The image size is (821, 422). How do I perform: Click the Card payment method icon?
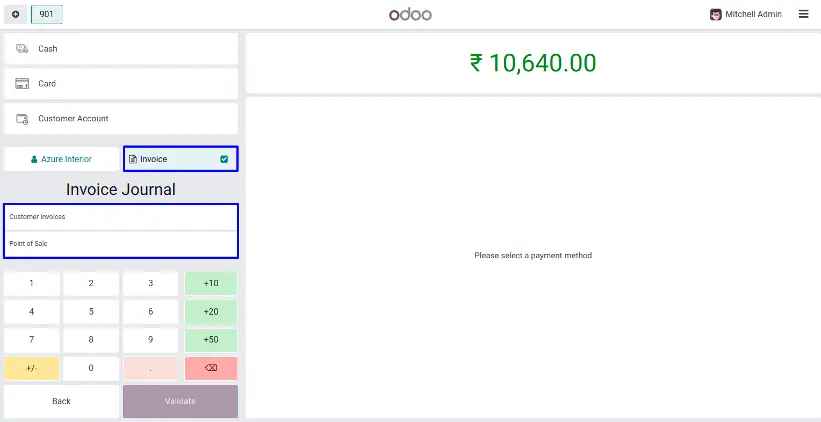click(x=22, y=84)
